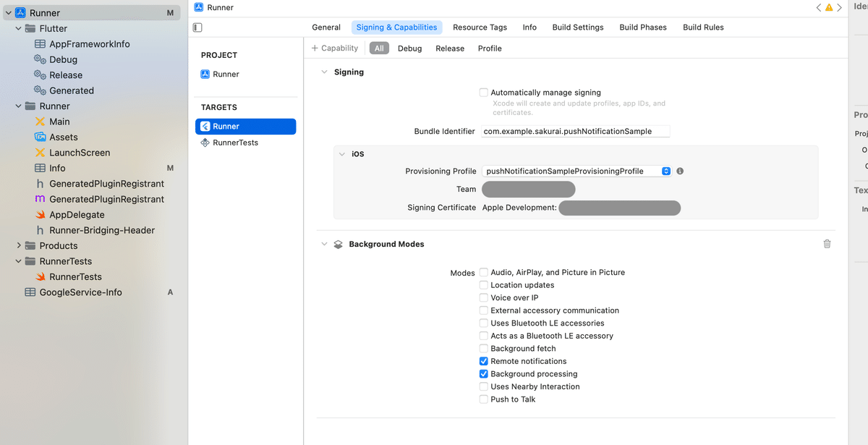Click the yellow warning triangle icon

pyautogui.click(x=829, y=7)
